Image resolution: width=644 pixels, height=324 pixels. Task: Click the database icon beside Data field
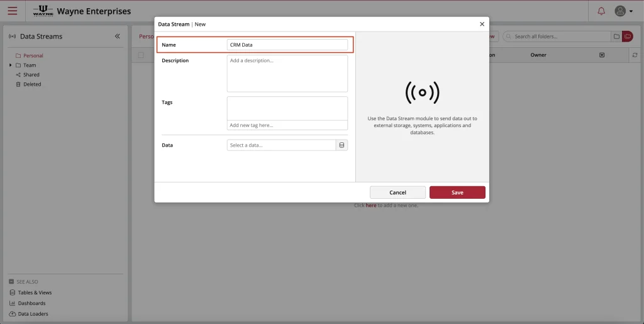point(341,145)
